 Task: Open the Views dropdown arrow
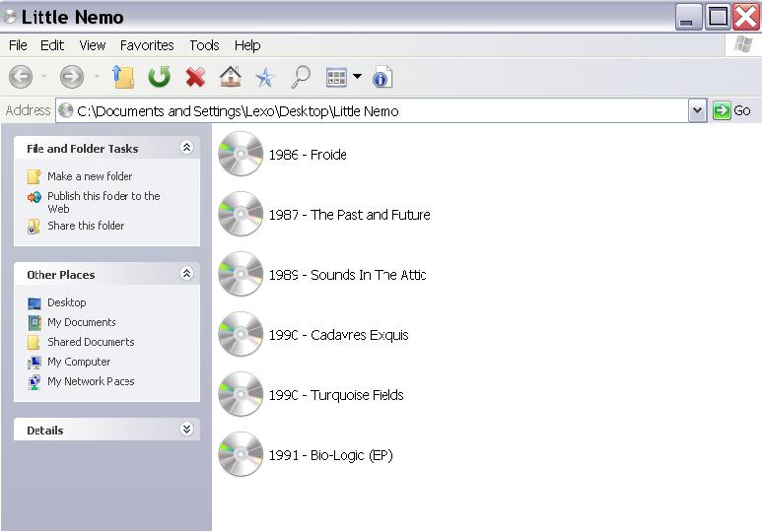click(x=357, y=76)
